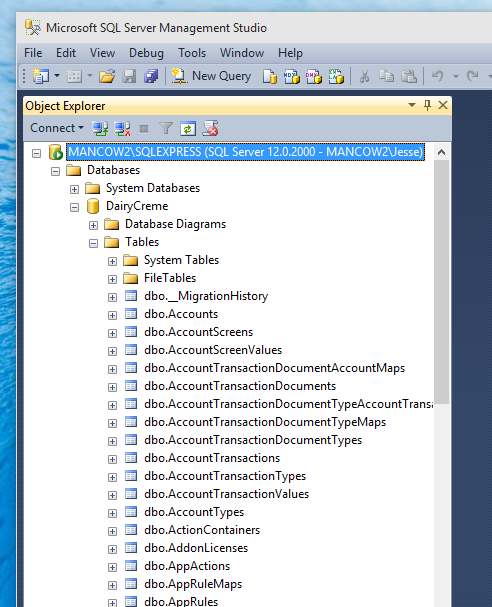Image resolution: width=492 pixels, height=607 pixels.
Task: Select dbo.AppActions table
Action: click(187, 566)
